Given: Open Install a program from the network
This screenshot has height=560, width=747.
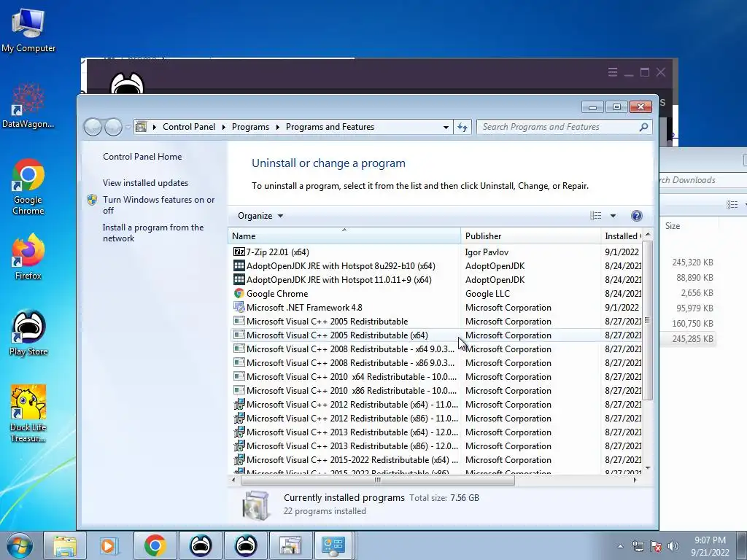Looking at the screenshot, I should pos(153,233).
